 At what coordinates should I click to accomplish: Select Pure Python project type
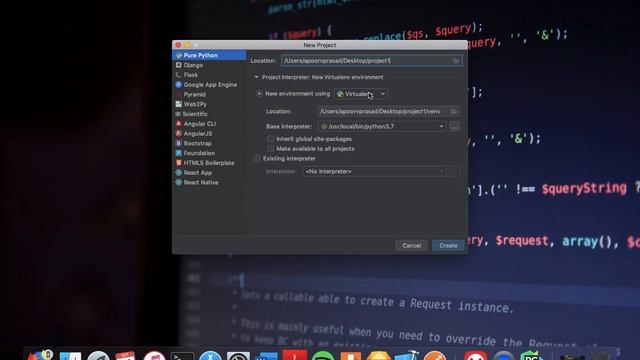tap(209, 55)
